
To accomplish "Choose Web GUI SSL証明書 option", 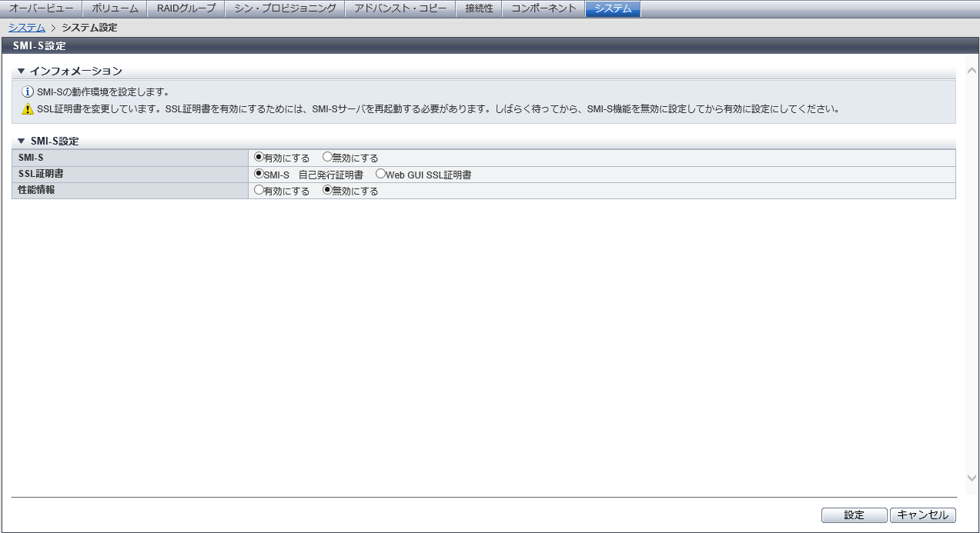I will click(x=380, y=174).
